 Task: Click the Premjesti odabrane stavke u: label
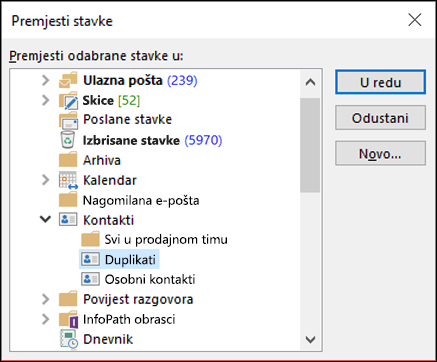tap(96, 56)
